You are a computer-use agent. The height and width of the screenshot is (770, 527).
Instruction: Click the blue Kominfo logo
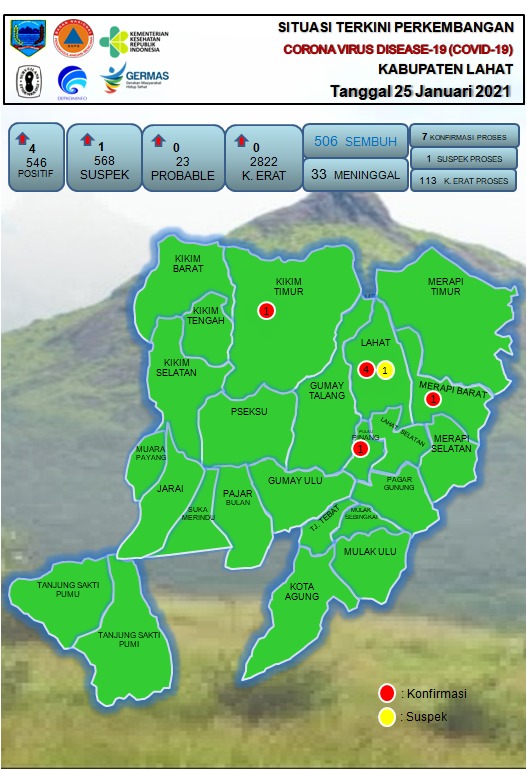click(72, 82)
